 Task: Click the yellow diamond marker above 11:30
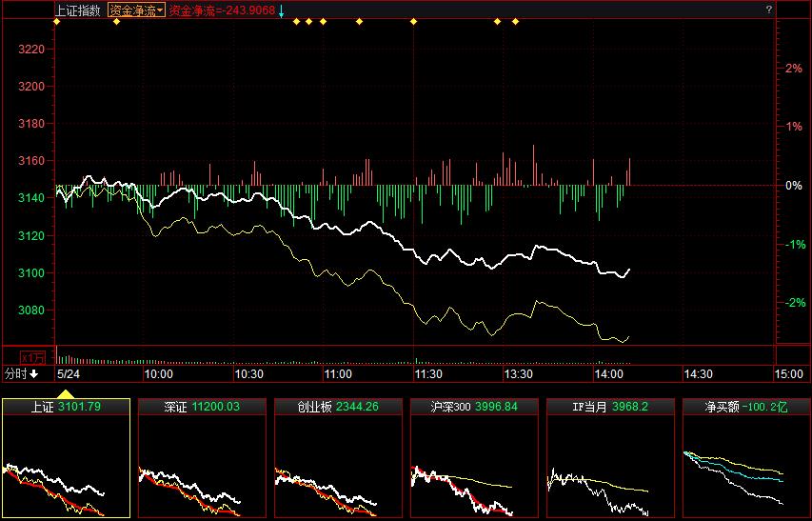click(413, 21)
